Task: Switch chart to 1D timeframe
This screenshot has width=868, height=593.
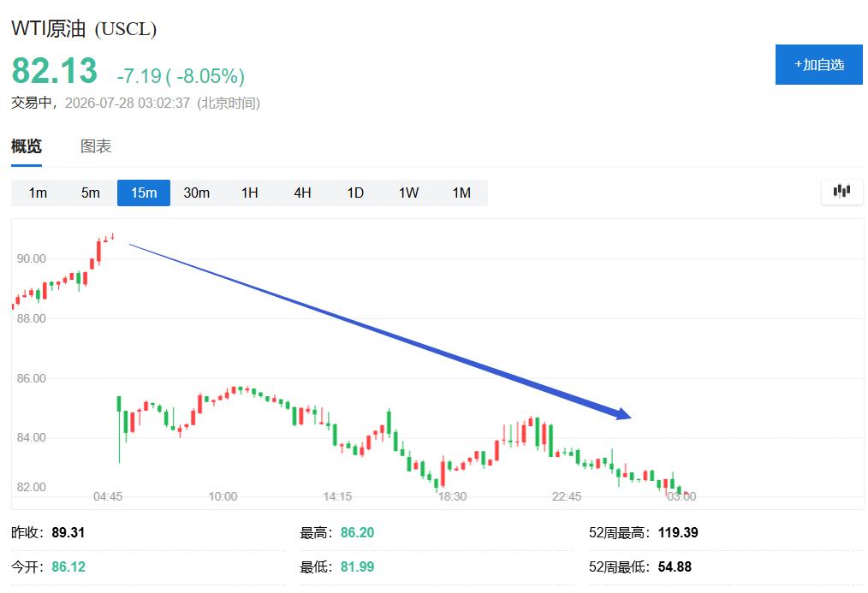Action: click(355, 193)
